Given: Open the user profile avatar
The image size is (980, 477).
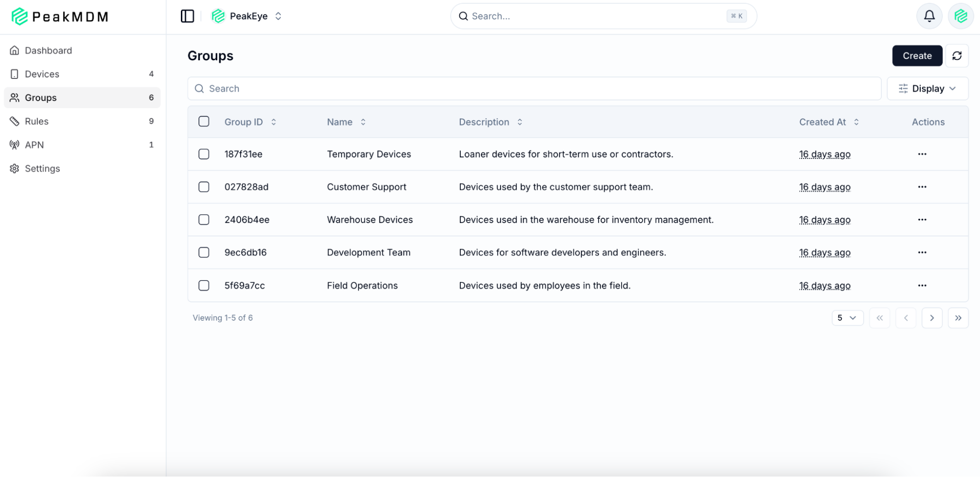Looking at the screenshot, I should click(x=960, y=16).
